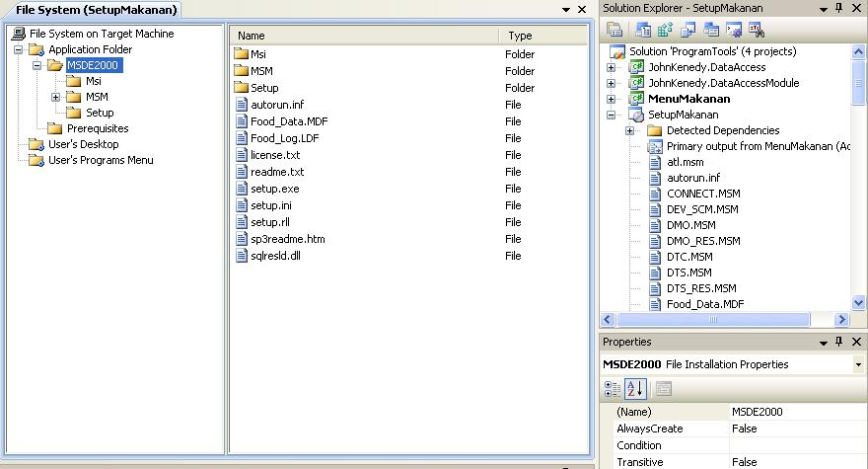This screenshot has width=868, height=469.
Task: Open the Registry Editor icon
Action: pos(665,30)
